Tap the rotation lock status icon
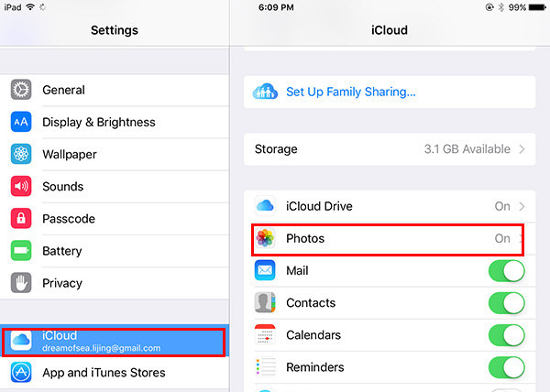550x392 pixels. pyautogui.click(x=489, y=7)
